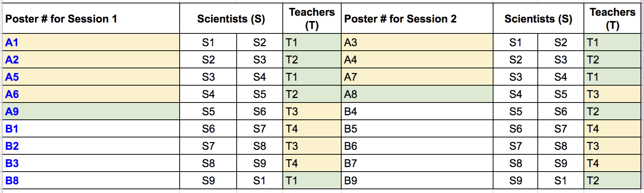The width and height of the screenshot is (644, 193).
Task: Follow the blue B3 poster link
Action: [12, 163]
